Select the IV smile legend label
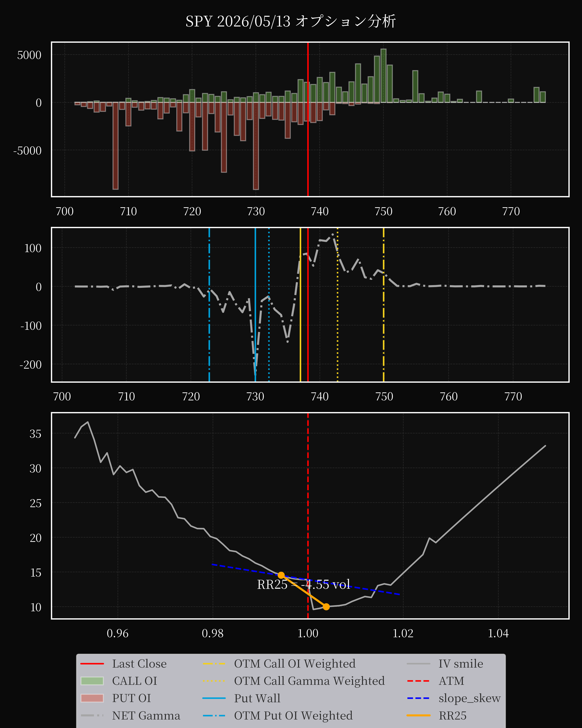The width and height of the screenshot is (582, 728). 461,663
